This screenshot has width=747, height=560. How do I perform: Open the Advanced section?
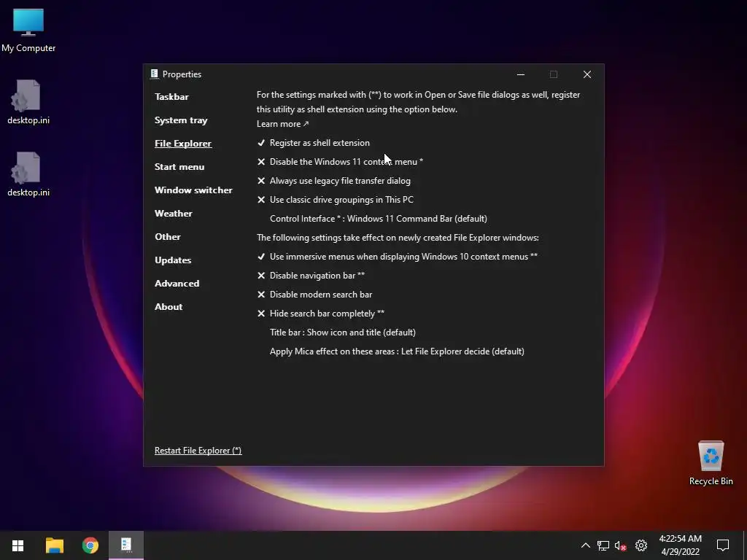tap(177, 284)
